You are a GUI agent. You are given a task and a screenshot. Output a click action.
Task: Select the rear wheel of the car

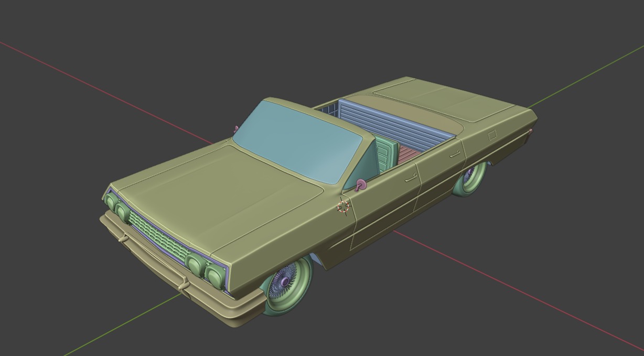[x=469, y=179]
